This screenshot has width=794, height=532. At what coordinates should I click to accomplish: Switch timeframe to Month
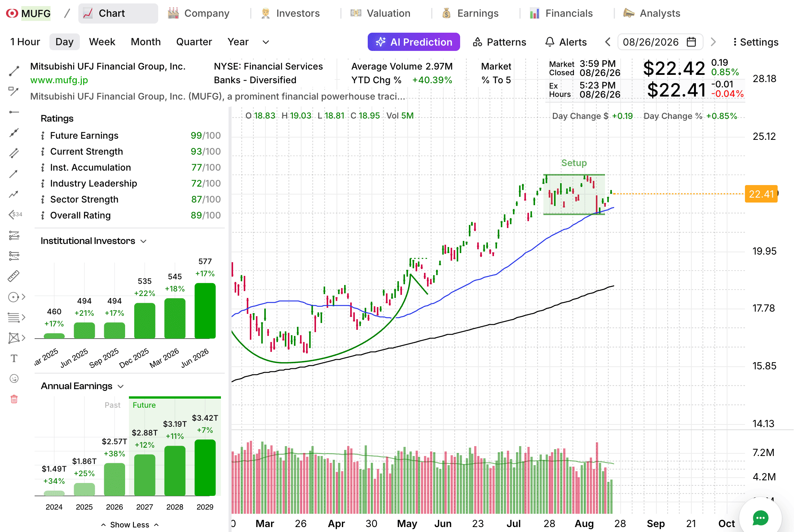(146, 42)
